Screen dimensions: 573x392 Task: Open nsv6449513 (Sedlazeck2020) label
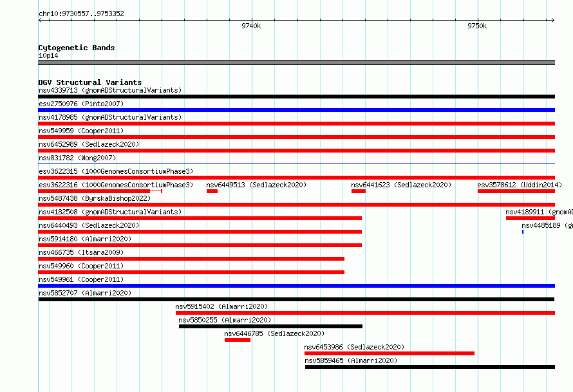point(256,185)
